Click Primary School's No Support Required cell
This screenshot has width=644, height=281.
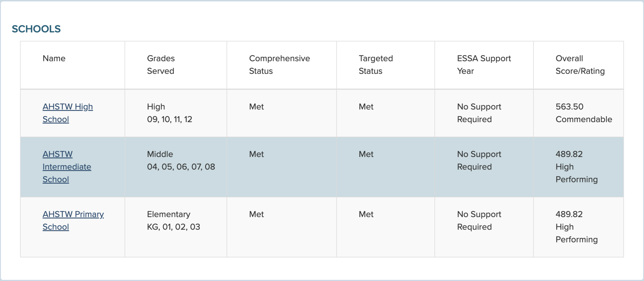[479, 220]
